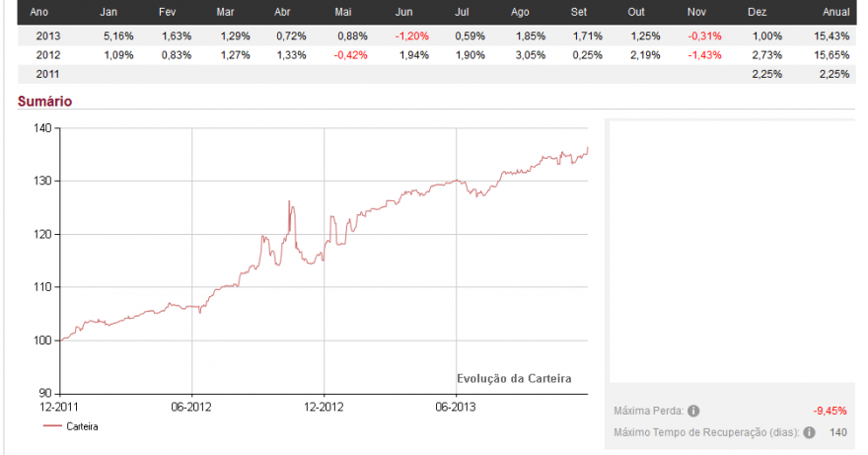Click 1,29% March 2013 value
The width and height of the screenshot is (868, 455).
coord(236,36)
